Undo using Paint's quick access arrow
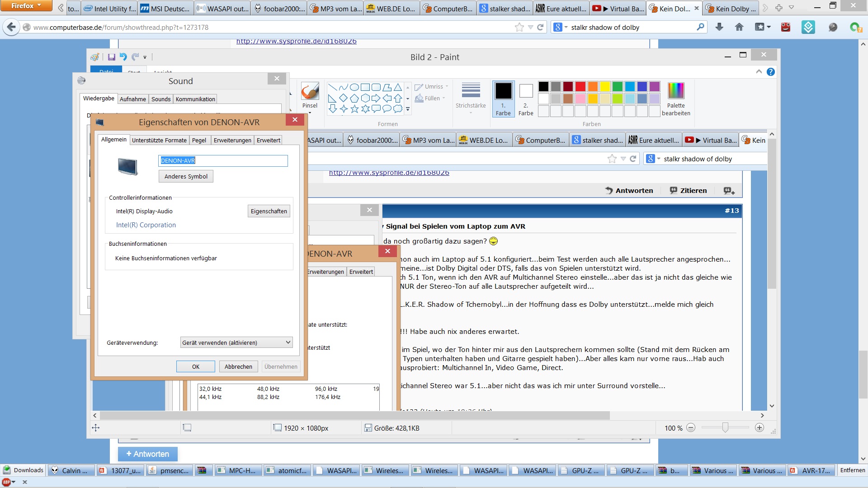The image size is (868, 488). (123, 57)
